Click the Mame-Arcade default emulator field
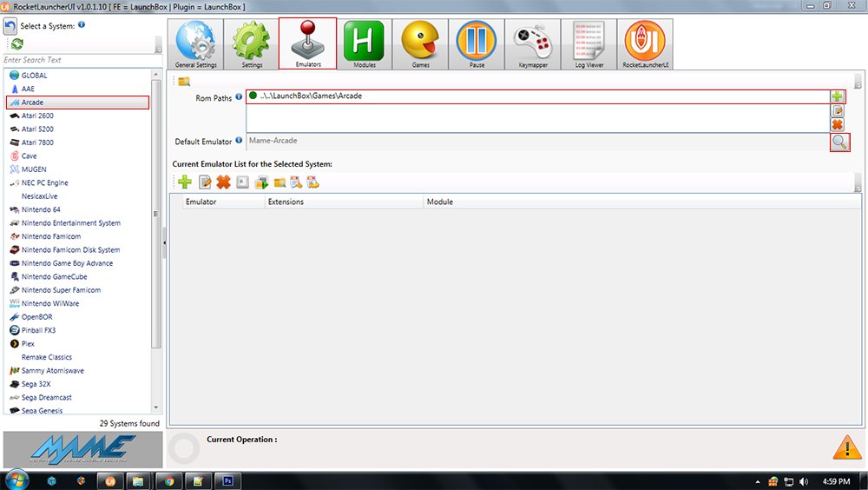 (537, 141)
